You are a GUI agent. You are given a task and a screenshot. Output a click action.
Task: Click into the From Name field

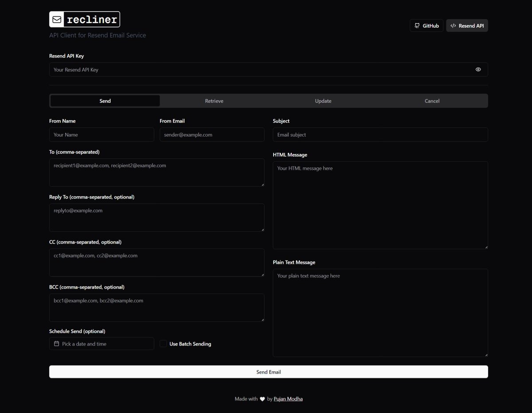102,134
